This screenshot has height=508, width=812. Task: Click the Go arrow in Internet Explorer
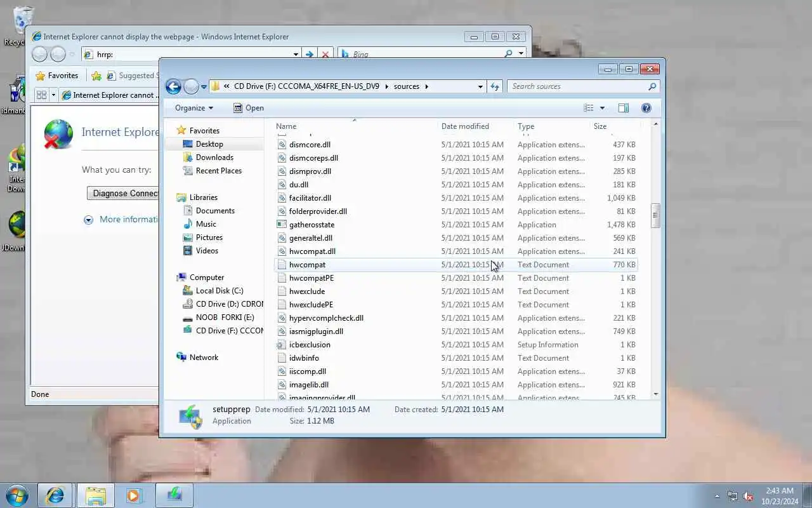click(x=310, y=55)
